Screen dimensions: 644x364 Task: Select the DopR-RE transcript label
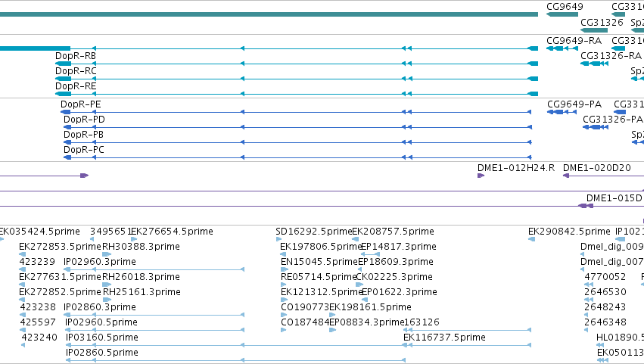coord(76,86)
